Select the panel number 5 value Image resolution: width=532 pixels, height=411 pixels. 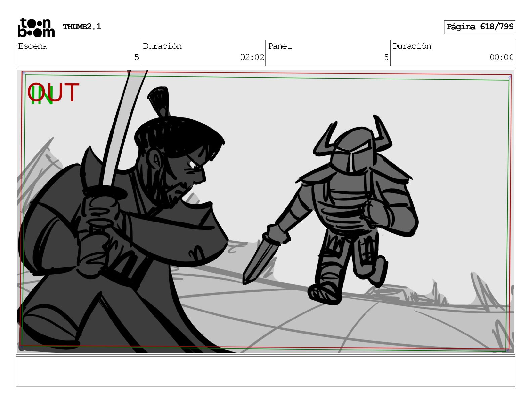tap(386, 57)
